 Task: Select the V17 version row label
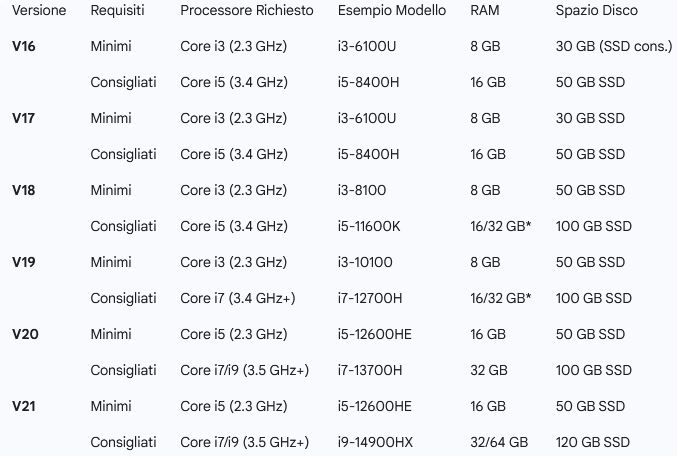coord(24,118)
